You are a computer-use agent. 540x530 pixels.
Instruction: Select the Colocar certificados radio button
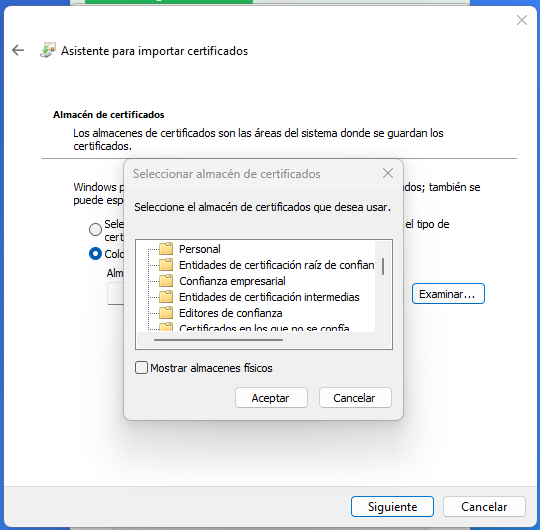coord(95,253)
